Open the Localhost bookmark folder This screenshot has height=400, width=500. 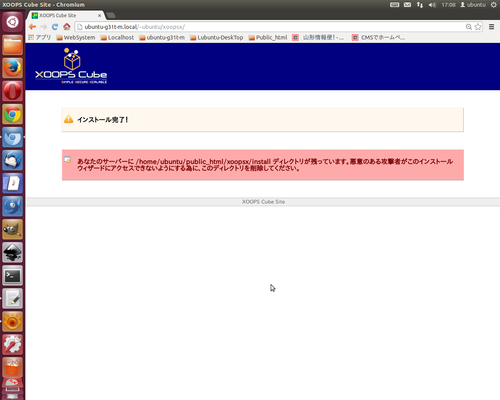coord(117,37)
